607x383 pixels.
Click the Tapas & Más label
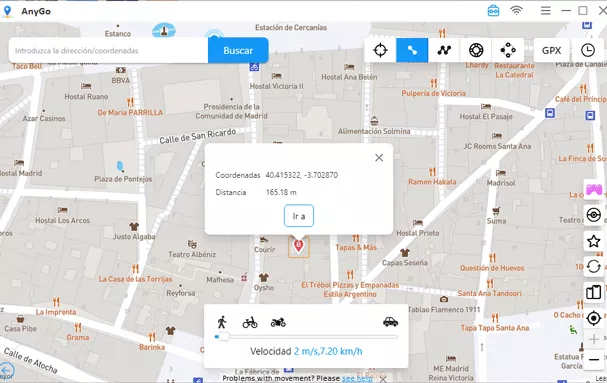coord(356,247)
